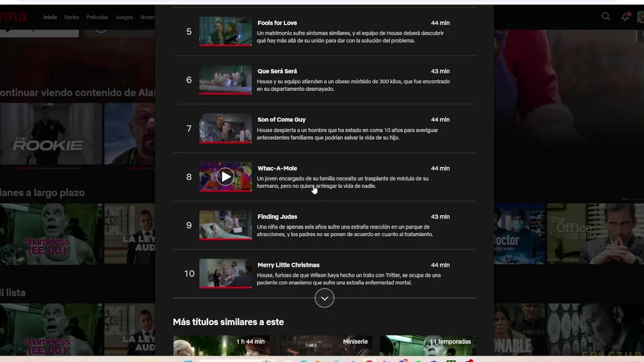Screen dimensions: 644x362
Task: Go to Inicio in Netflix navigation
Action: pos(50,17)
